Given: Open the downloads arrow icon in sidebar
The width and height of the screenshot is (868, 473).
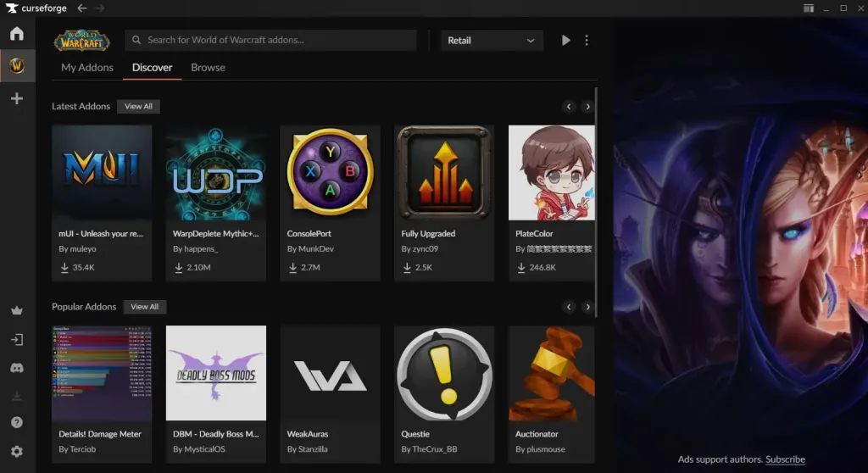Looking at the screenshot, I should click(x=17, y=396).
